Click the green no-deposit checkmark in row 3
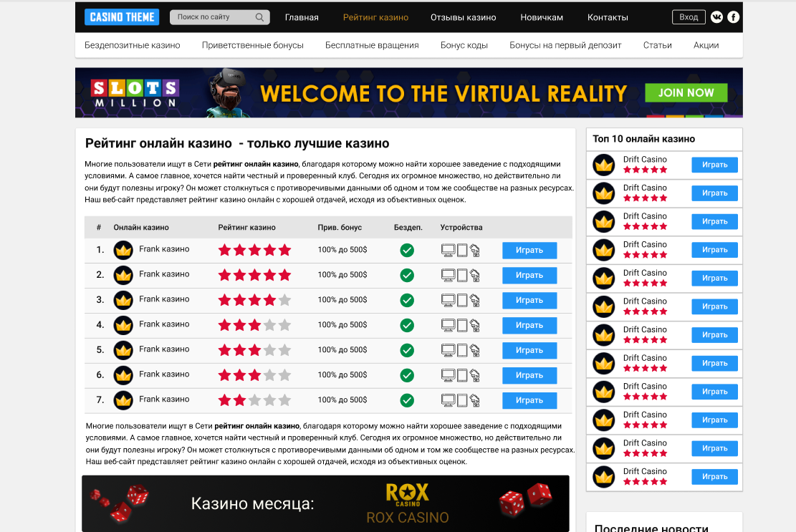 click(407, 300)
